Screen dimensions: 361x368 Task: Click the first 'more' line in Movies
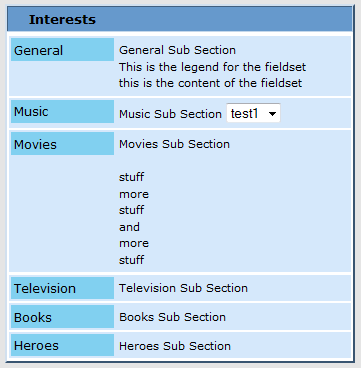click(134, 194)
